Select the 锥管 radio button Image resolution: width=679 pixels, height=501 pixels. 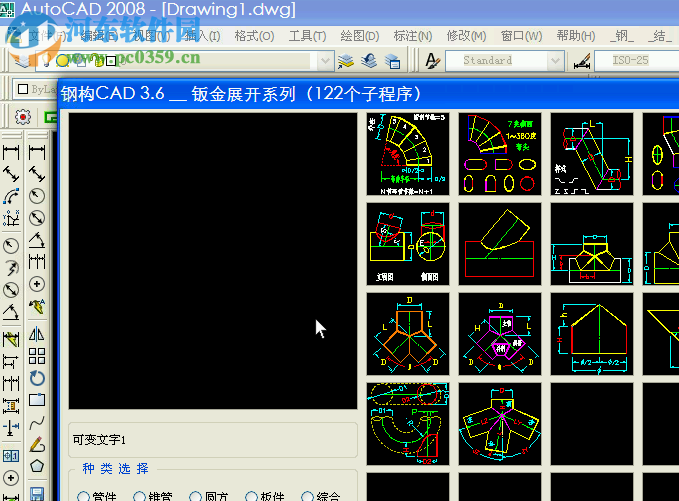[139, 496]
